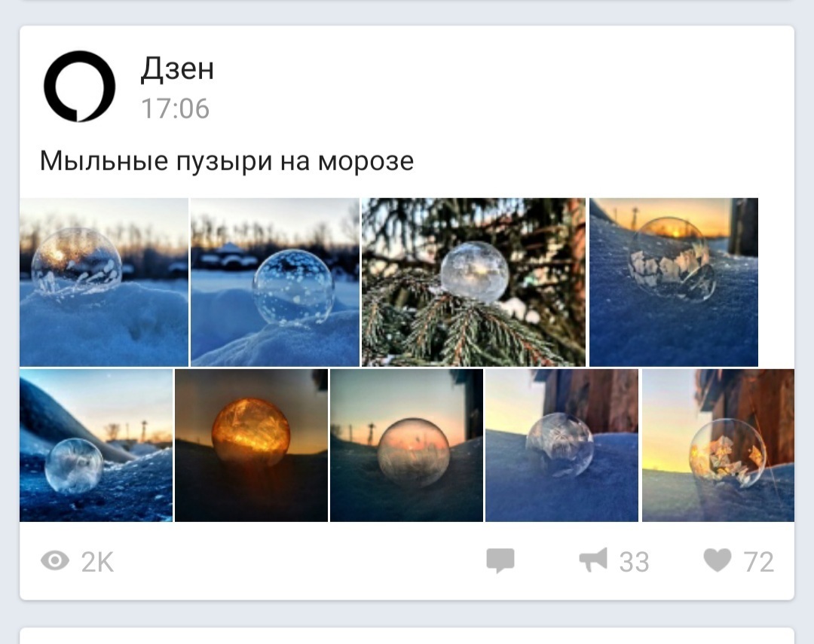The height and width of the screenshot is (644, 814).
Task: Open the 72 likes count
Action: (758, 561)
